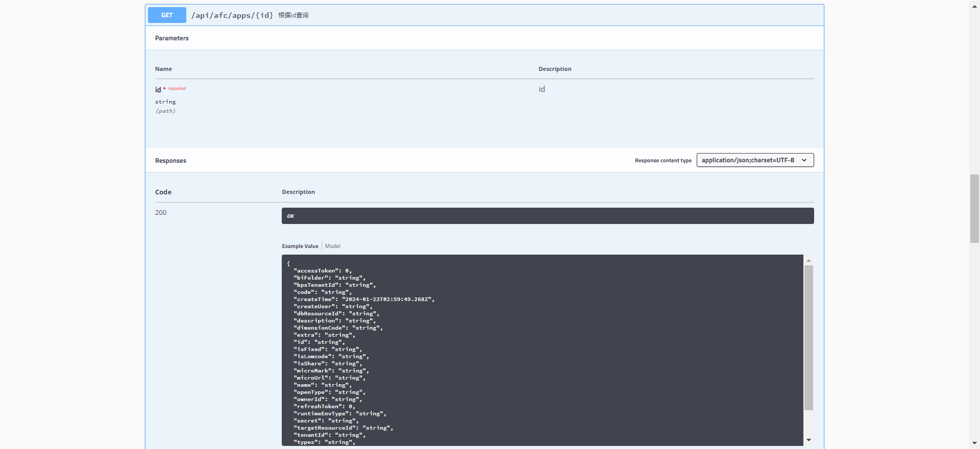This screenshot has height=449, width=980.
Task: Click the "createTime" line in example JSON
Action: tap(363, 300)
